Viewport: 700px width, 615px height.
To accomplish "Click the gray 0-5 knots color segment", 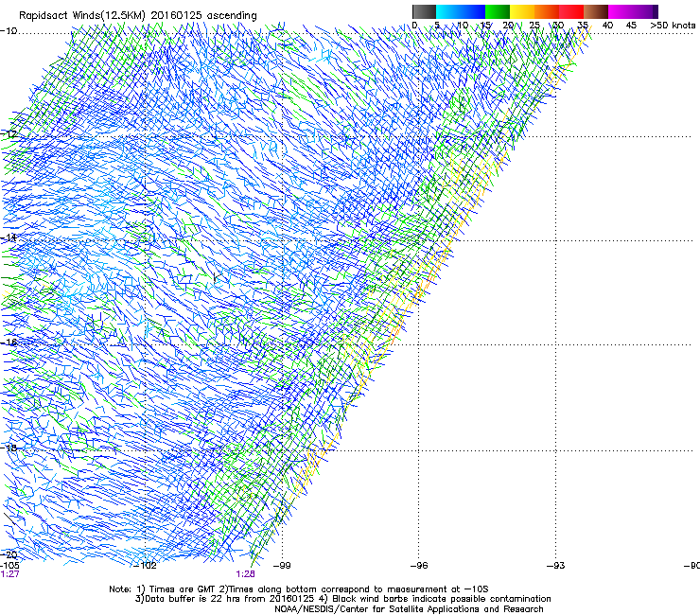I will coord(424,11).
